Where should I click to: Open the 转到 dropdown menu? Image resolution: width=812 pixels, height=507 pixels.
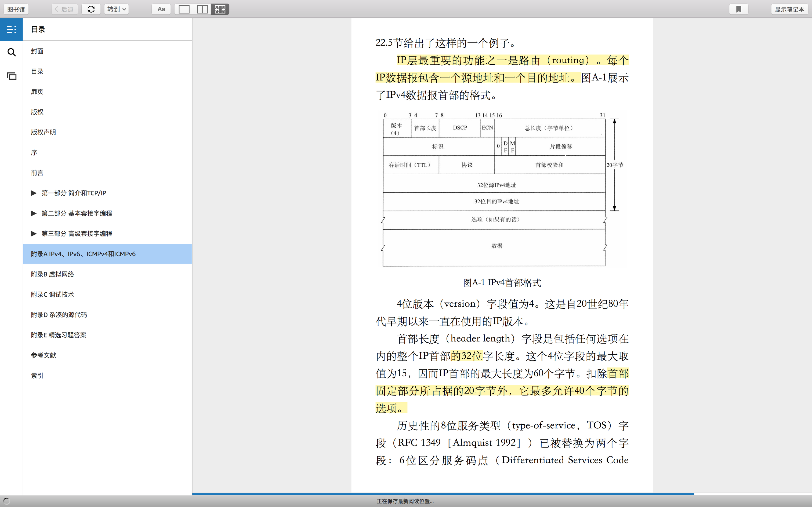(116, 9)
